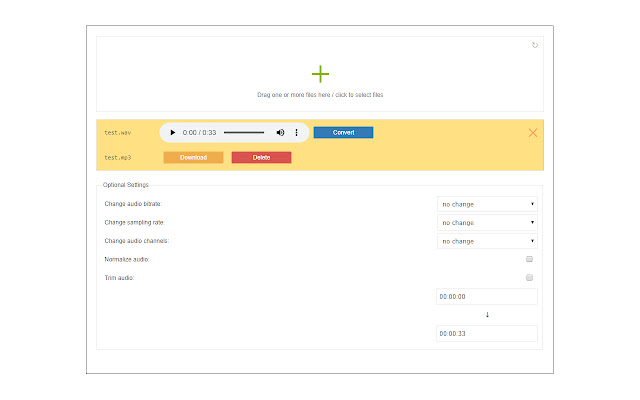Download the converted test.mp3 file

pyautogui.click(x=193, y=157)
